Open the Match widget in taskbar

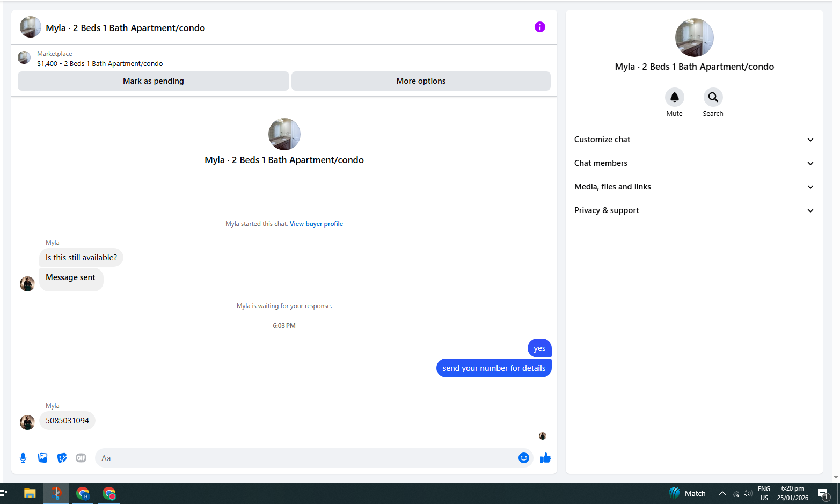click(687, 493)
